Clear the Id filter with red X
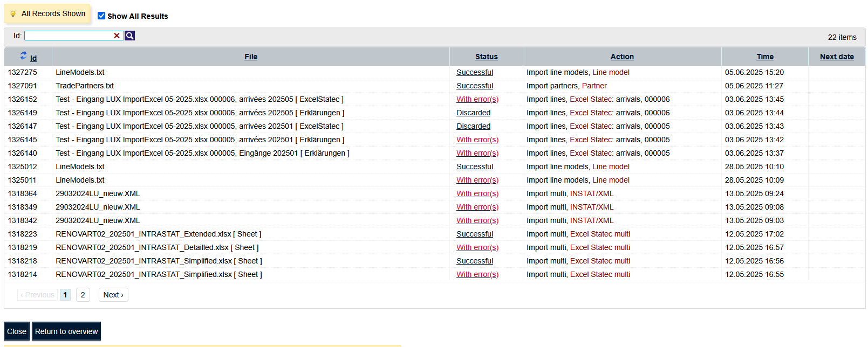The height and width of the screenshot is (347, 868). tap(117, 36)
